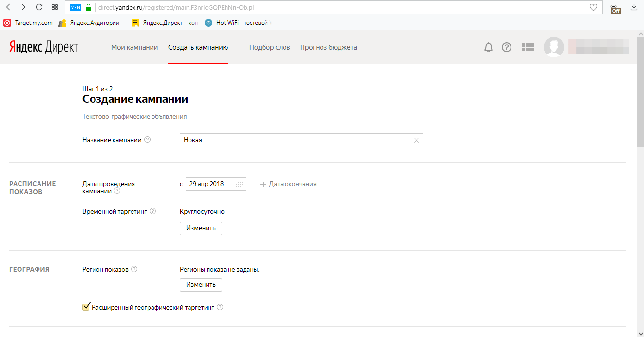Toggle Расширенный географический таргетинг checkbox
Image resolution: width=644 pixels, height=337 pixels.
(x=86, y=307)
